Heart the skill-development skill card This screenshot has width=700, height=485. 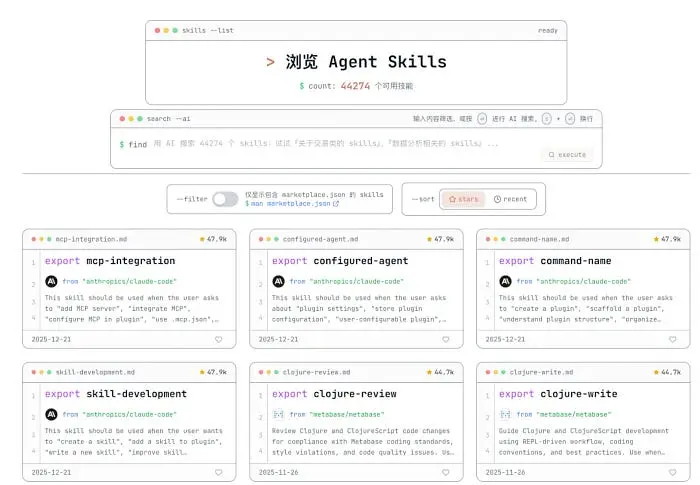(219, 472)
